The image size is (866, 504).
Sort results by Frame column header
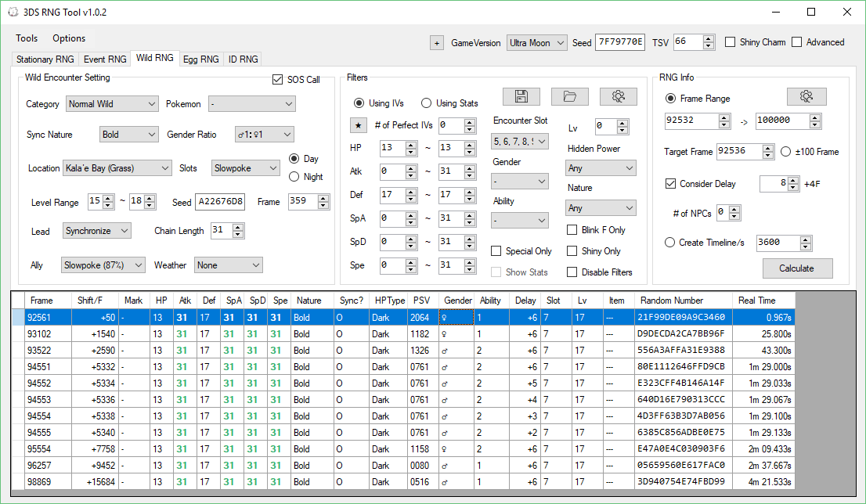point(48,301)
